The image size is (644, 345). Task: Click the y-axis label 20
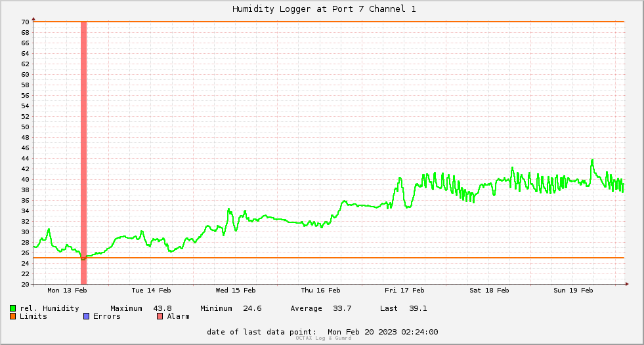click(26, 284)
